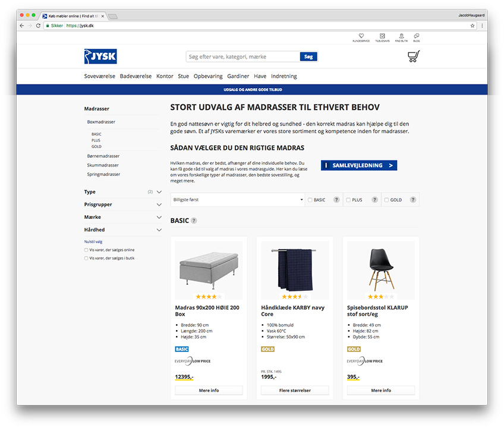This screenshot has width=504, height=427.
Task: Click Everyday Low Price logo on mattress card
Action: click(x=193, y=361)
